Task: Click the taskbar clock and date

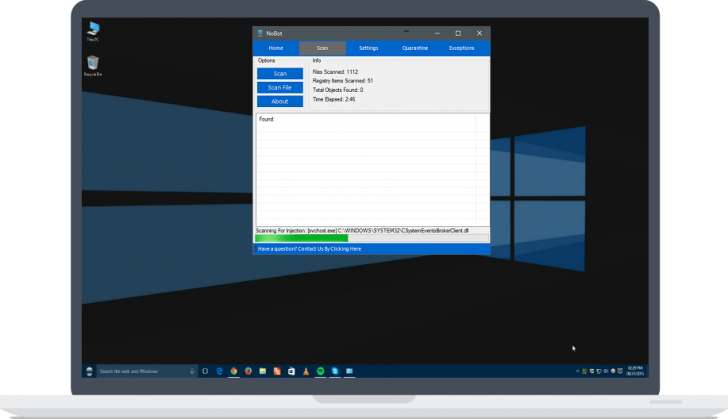Action: pyautogui.click(x=635, y=371)
